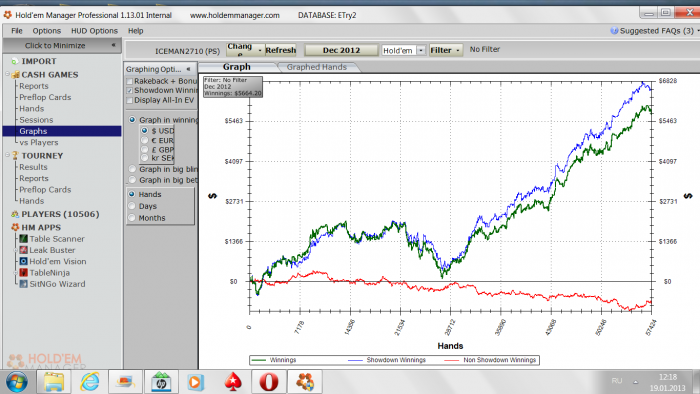Enable the Display All-In EV checkbox

(129, 100)
